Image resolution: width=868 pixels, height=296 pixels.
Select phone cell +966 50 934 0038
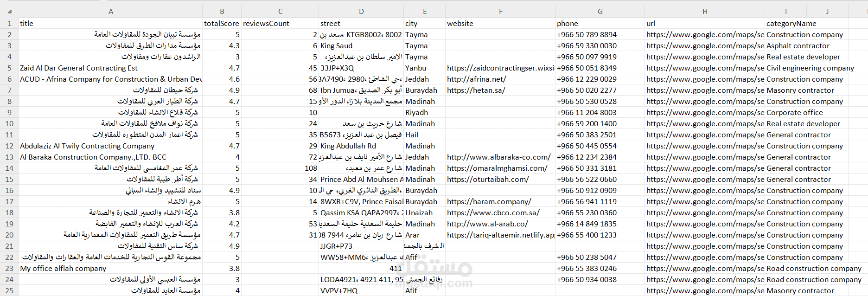tap(600, 279)
